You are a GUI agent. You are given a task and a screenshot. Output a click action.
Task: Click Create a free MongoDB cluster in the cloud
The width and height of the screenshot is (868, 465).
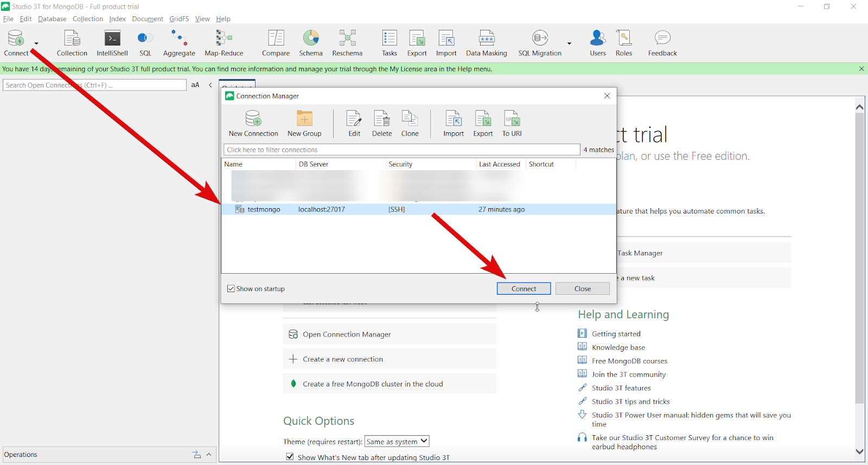pos(390,384)
